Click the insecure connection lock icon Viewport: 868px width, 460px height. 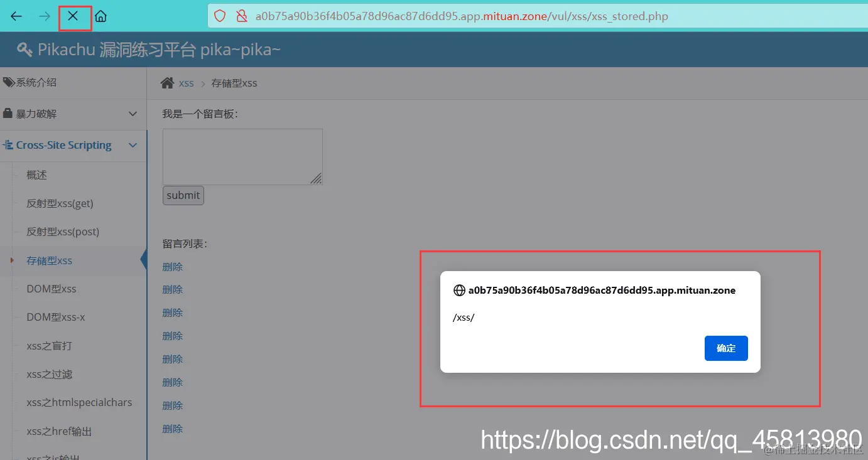(242, 16)
